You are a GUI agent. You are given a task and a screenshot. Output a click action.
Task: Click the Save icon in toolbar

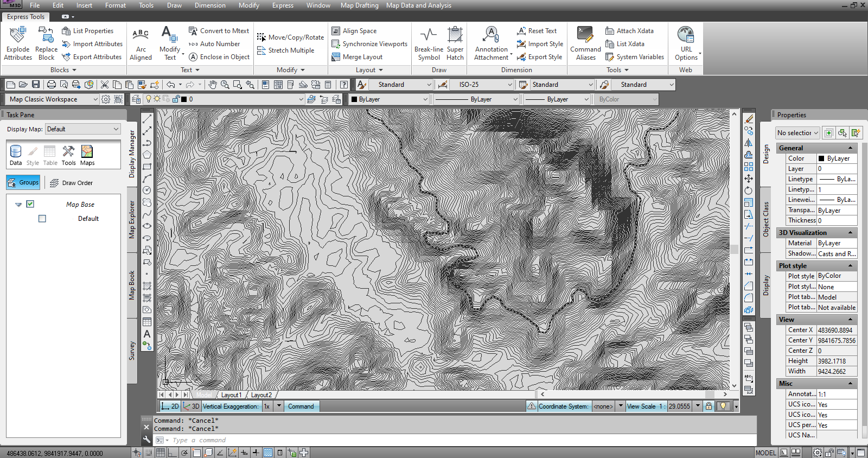click(x=36, y=85)
